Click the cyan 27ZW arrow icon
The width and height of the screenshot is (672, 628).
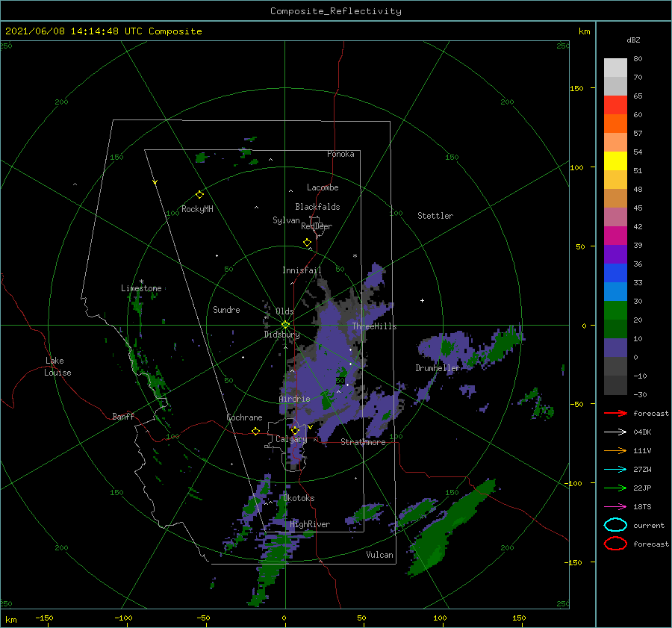[615, 469]
